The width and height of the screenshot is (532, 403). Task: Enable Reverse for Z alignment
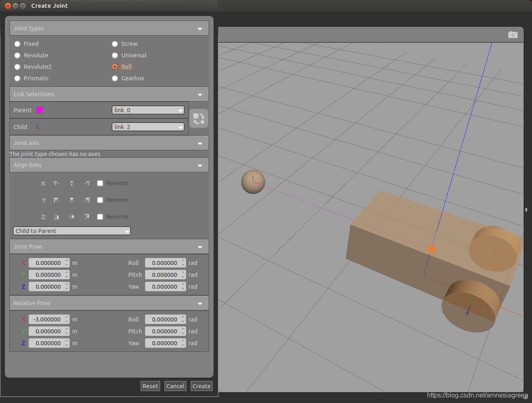coord(100,217)
